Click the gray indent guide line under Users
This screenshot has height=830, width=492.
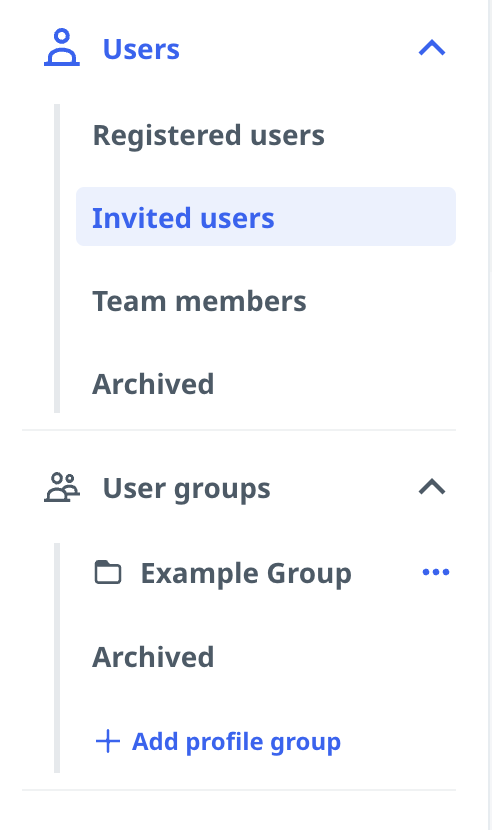pyautogui.click(x=57, y=258)
